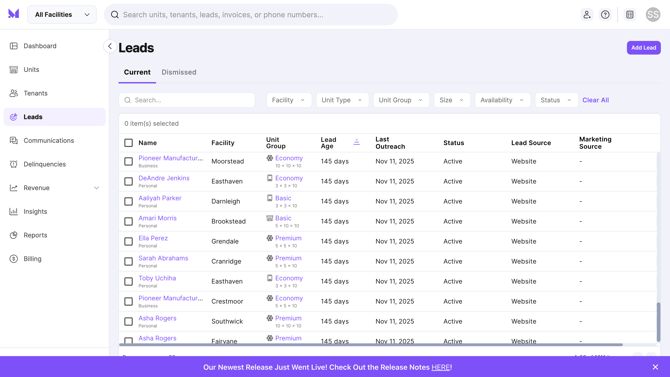Screen dimensions: 670x377
Task: Go to Delinquencies in sidebar
Action: pos(54,164)
